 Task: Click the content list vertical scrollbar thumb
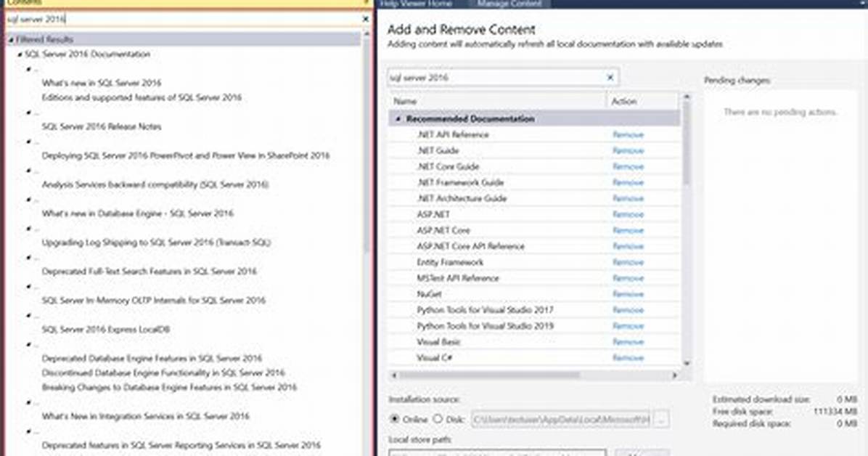coord(687,144)
